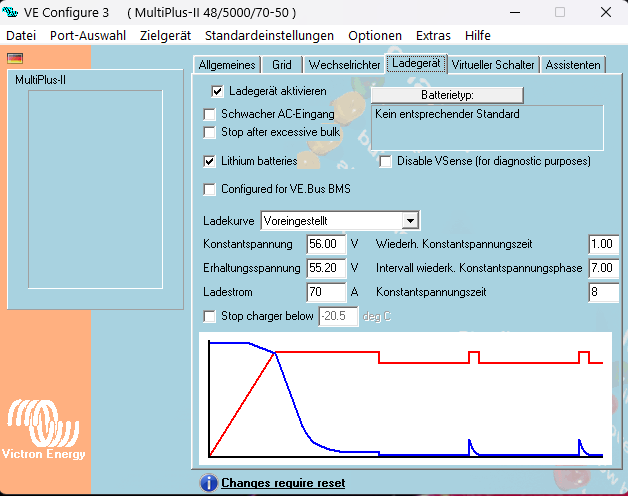628x496 pixels.
Task: Click the blue info icon beside reset notice
Action: pos(208,483)
